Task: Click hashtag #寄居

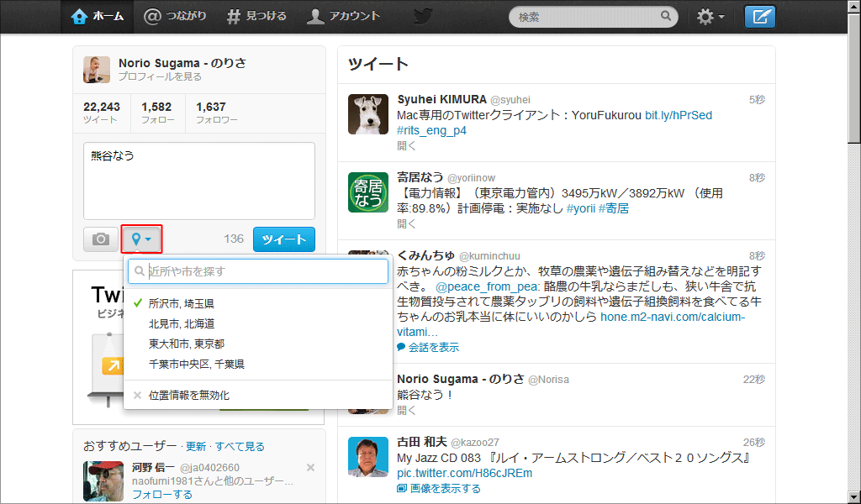Action: [613, 208]
